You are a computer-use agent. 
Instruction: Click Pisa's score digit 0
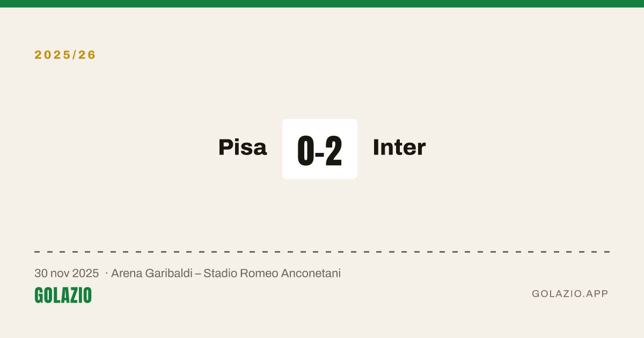click(305, 151)
